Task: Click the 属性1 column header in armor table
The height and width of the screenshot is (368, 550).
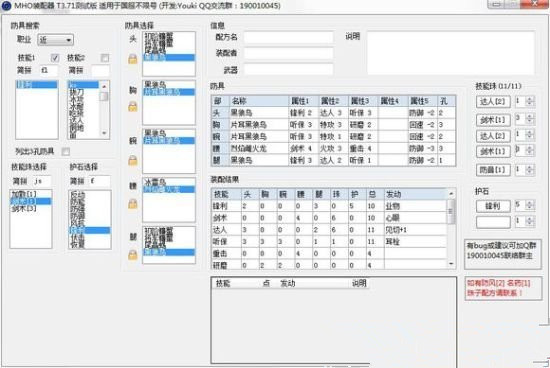Action: pyautogui.click(x=303, y=101)
